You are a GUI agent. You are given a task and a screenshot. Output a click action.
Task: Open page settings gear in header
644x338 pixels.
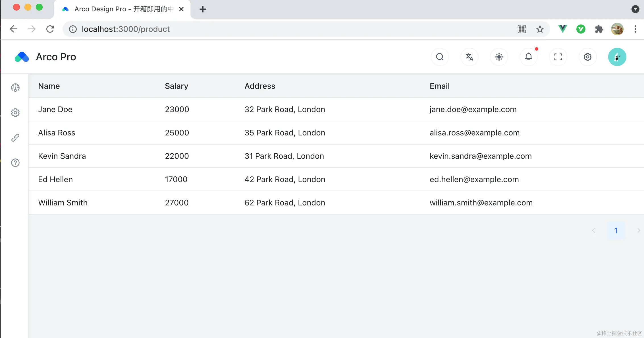point(587,57)
